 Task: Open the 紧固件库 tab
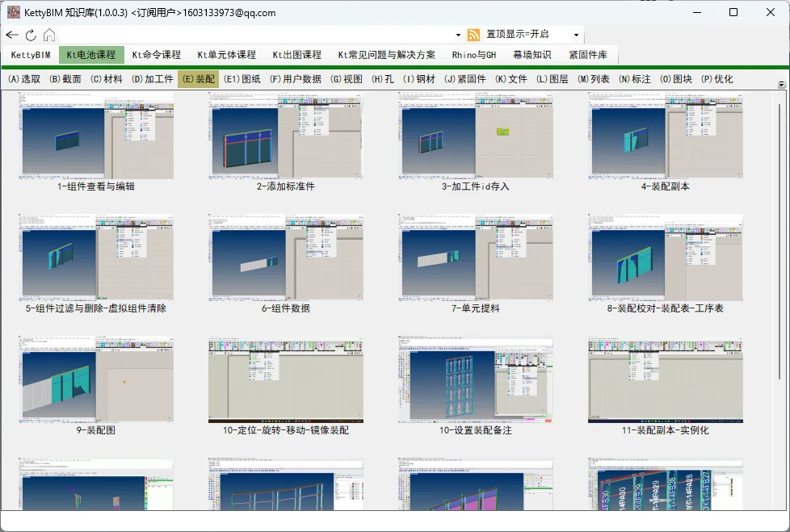click(588, 55)
